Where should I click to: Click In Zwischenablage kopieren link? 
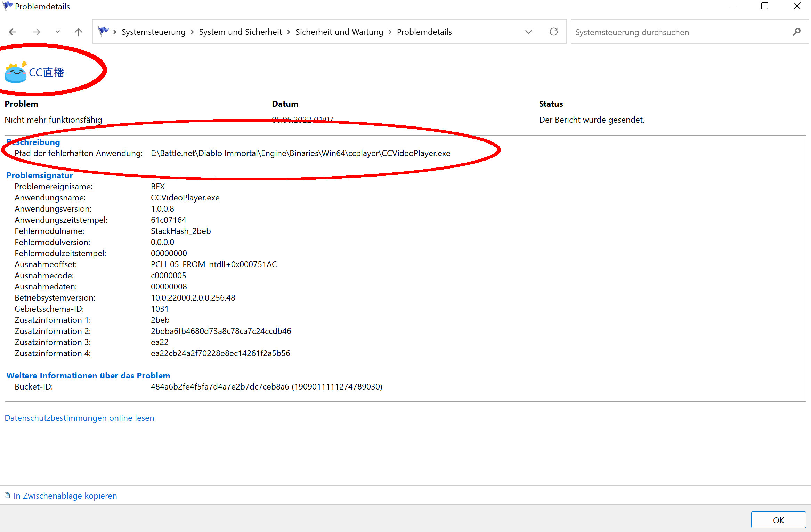pyautogui.click(x=65, y=496)
